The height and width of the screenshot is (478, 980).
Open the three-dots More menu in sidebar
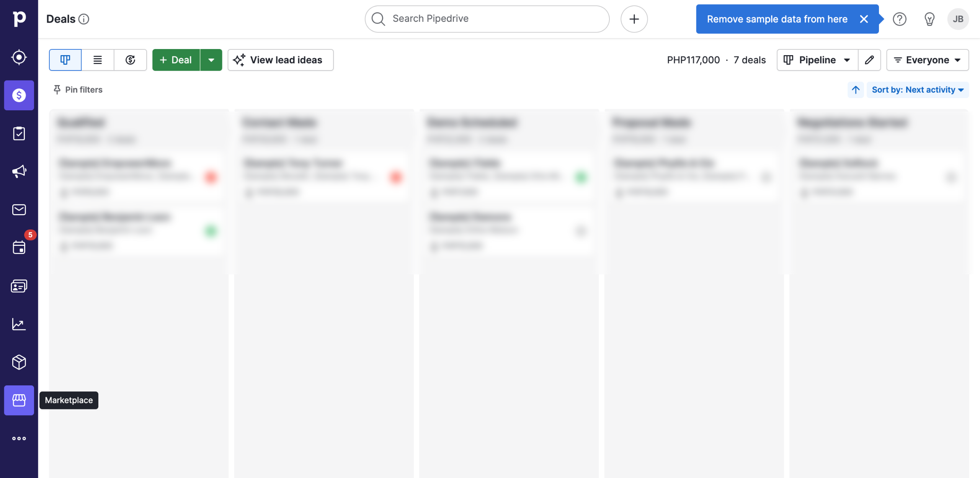click(19, 439)
